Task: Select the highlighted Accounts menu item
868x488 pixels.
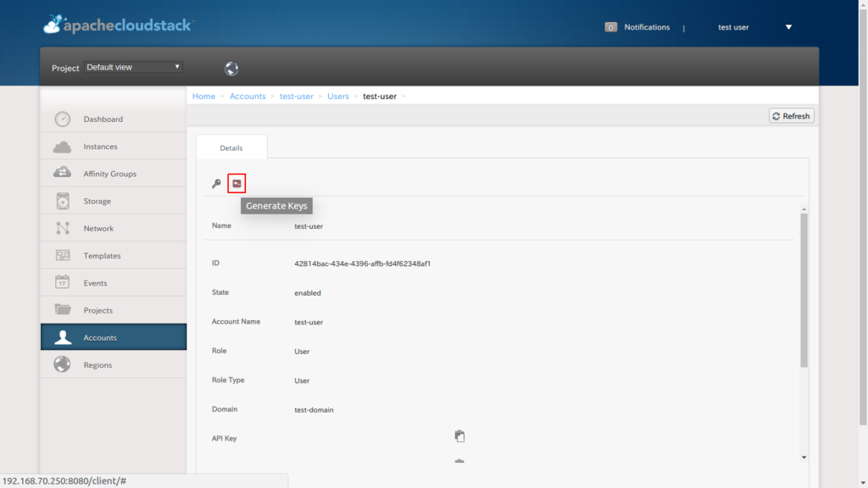Action: click(x=114, y=337)
